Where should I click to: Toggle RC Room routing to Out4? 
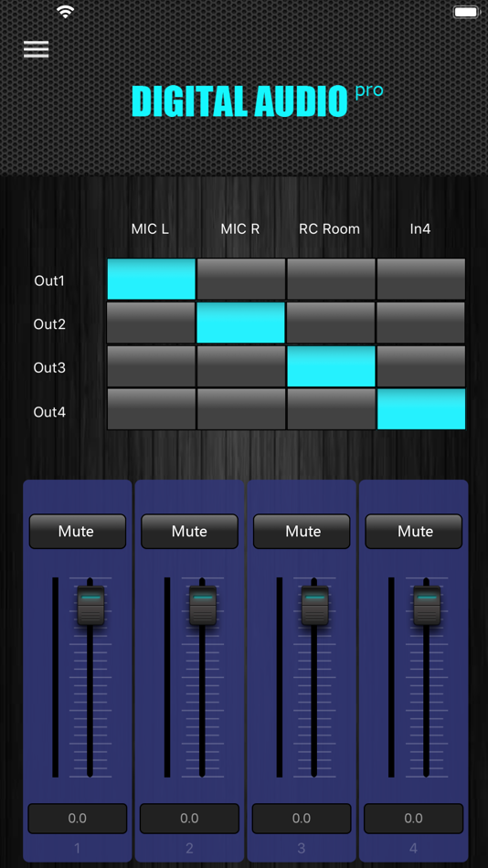[331, 409]
